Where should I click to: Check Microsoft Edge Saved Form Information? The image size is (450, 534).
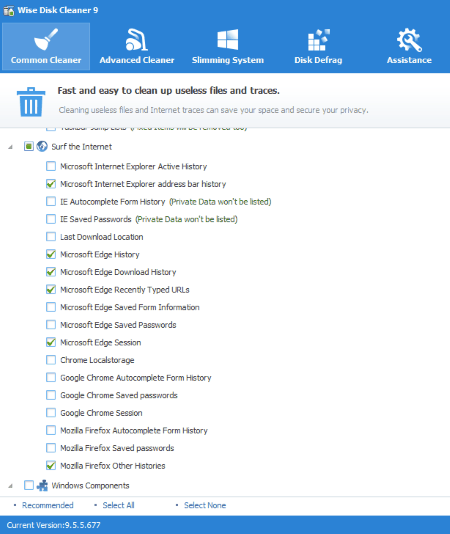point(51,307)
